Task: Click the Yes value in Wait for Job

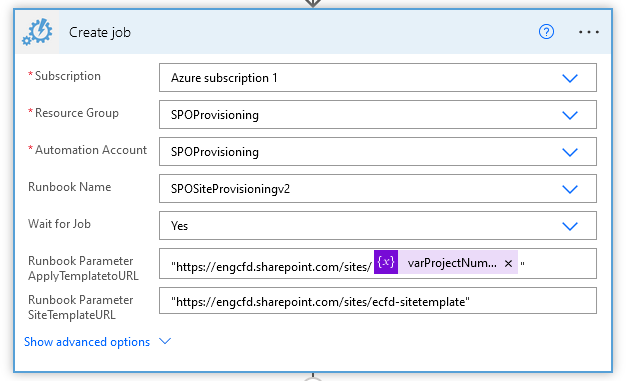Action: coord(179,226)
